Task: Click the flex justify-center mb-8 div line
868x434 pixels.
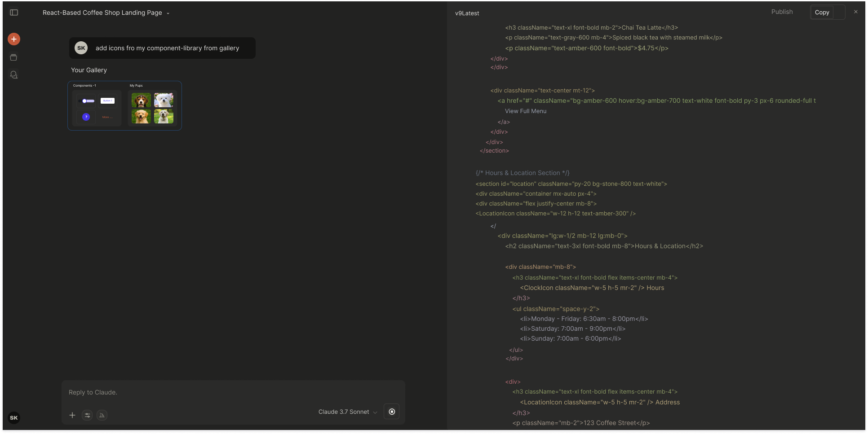Action: 536,203
